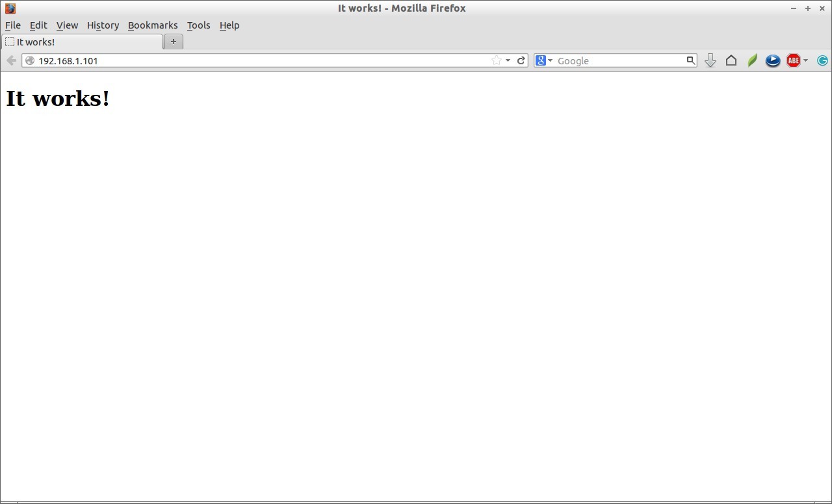This screenshot has width=832, height=504.
Task: Click the search magnifier icon
Action: [x=691, y=60]
